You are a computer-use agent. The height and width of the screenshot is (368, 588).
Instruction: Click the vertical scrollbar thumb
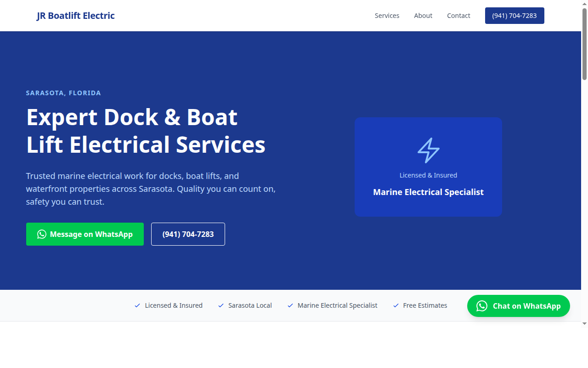[584, 44]
